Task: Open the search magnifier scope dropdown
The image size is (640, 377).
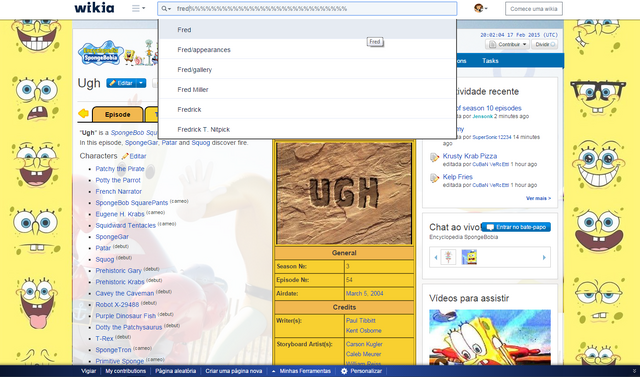Action: 166,9
